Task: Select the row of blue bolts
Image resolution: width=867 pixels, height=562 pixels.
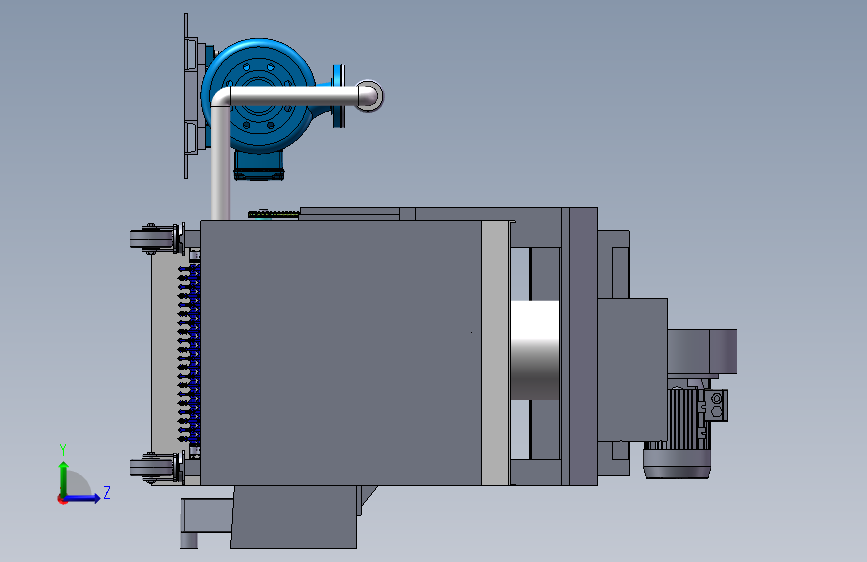Action: tap(189, 354)
